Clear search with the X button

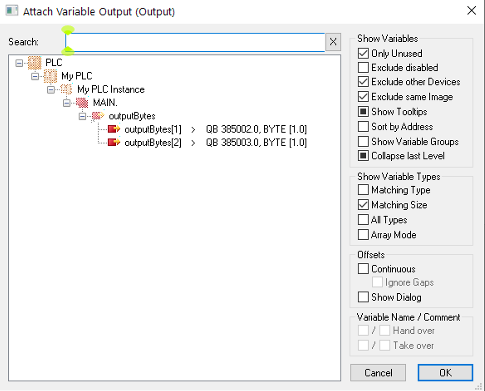333,42
